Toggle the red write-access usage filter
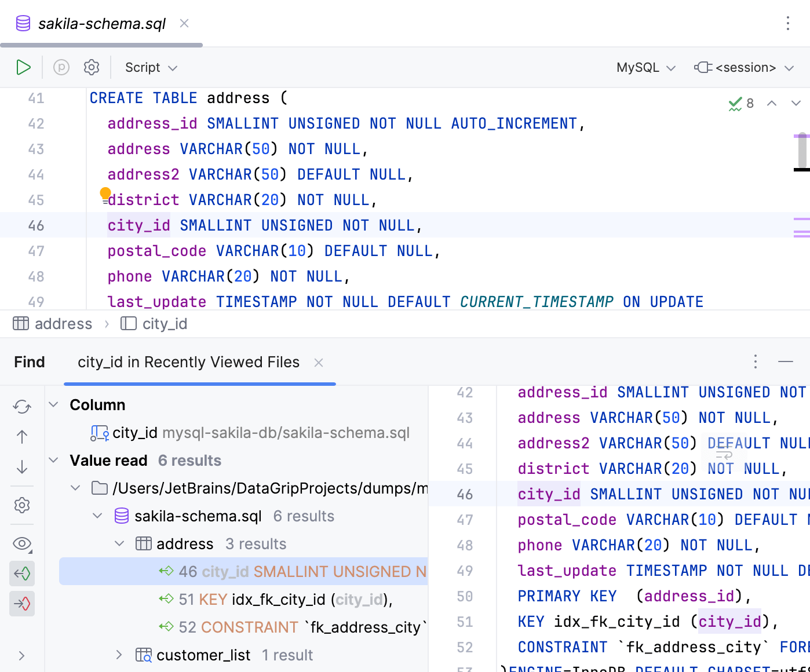The image size is (810, 672). click(21, 603)
